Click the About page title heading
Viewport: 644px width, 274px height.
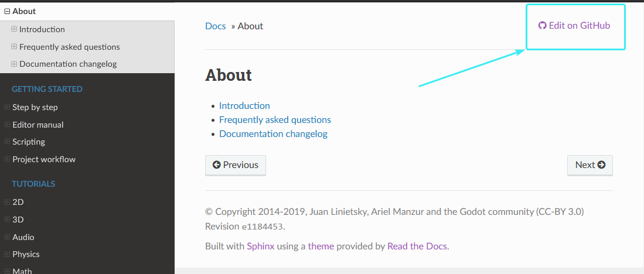pyautogui.click(x=229, y=75)
